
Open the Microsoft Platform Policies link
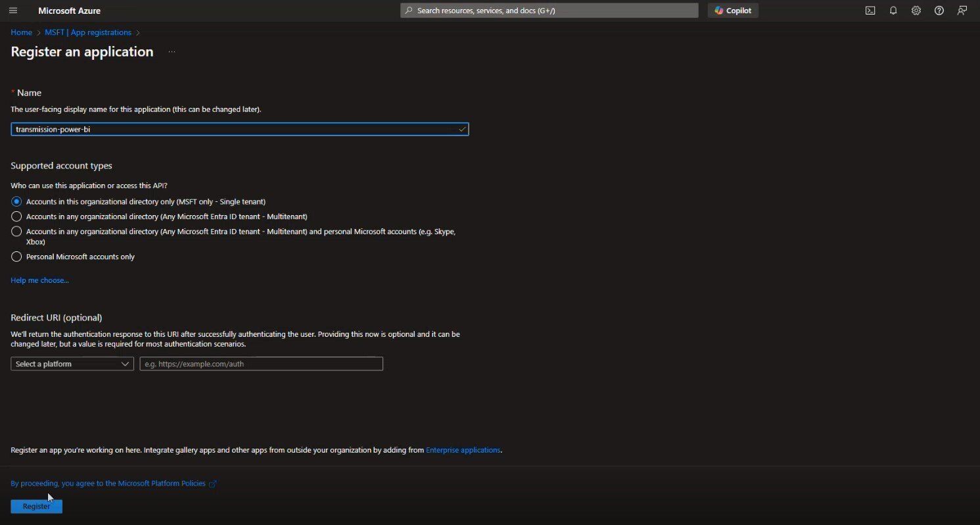pyautogui.click(x=108, y=484)
